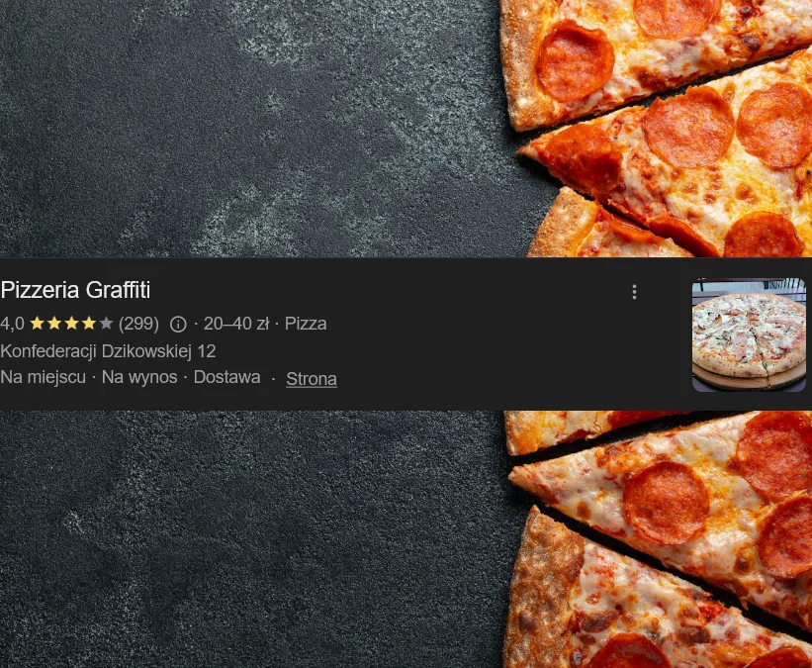Open the three-dot more options menu
Viewport: 812px width, 668px height.
[634, 292]
